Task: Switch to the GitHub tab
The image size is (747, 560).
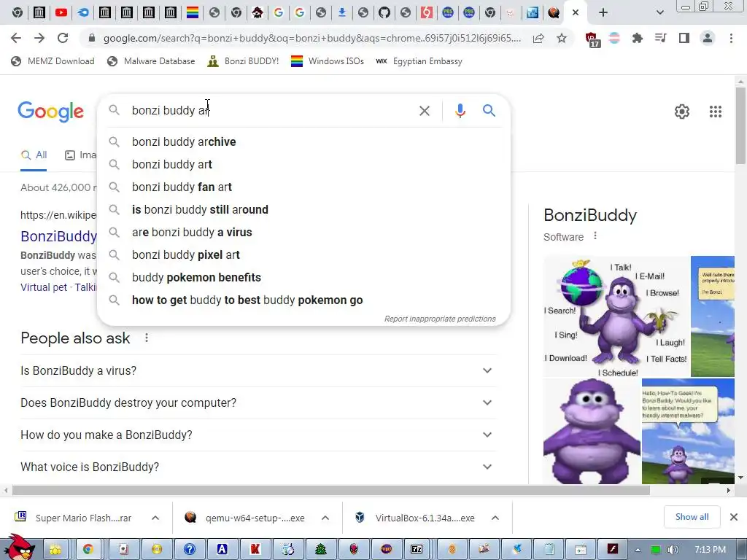Action: tap(384, 13)
